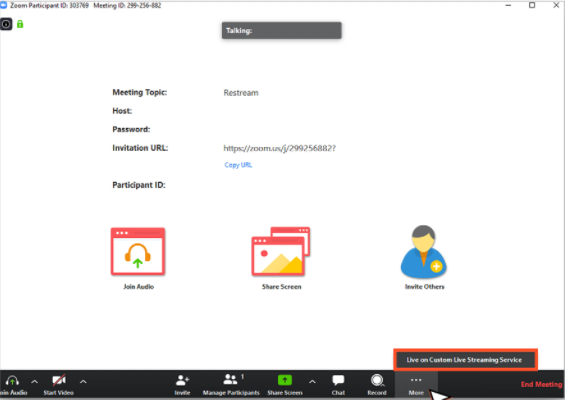Expand video options arrow beside Start Video
Screen dimensions: 565x400
tap(83, 381)
